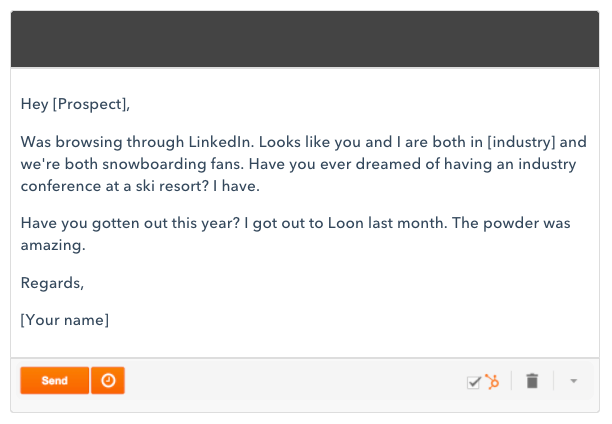Click the [Your name] signature placeholder
The height and width of the screenshot is (424, 612).
tap(65, 320)
